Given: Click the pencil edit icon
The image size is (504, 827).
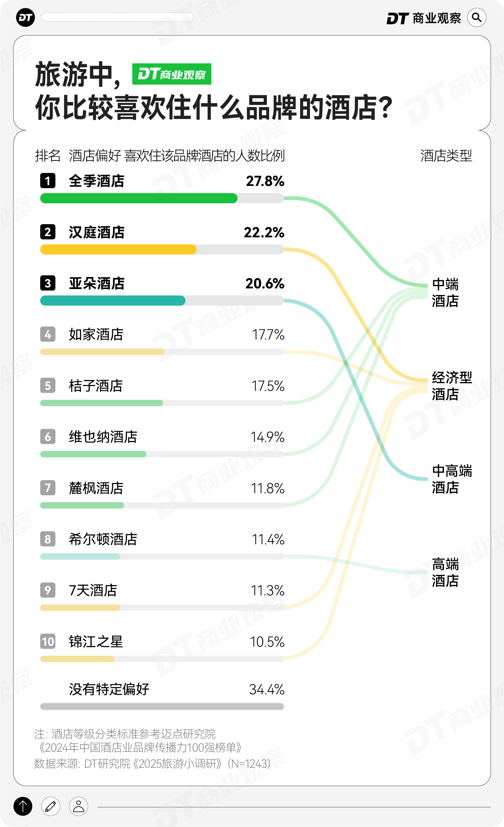Looking at the screenshot, I should [51, 806].
